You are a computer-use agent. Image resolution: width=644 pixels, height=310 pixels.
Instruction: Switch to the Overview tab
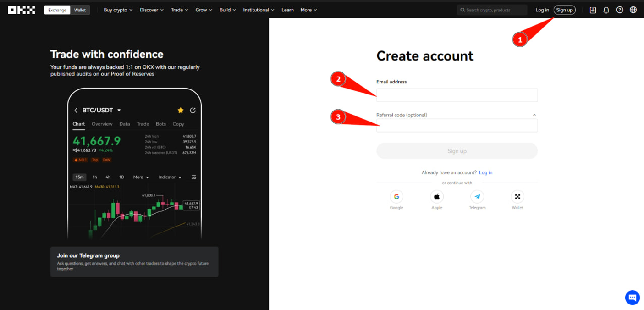pos(102,124)
